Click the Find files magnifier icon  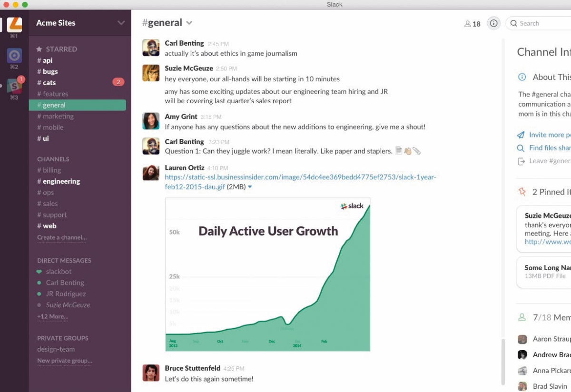click(521, 148)
